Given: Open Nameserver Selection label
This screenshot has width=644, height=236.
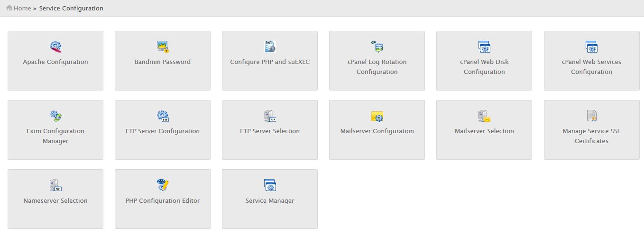Looking at the screenshot, I should (x=55, y=201).
